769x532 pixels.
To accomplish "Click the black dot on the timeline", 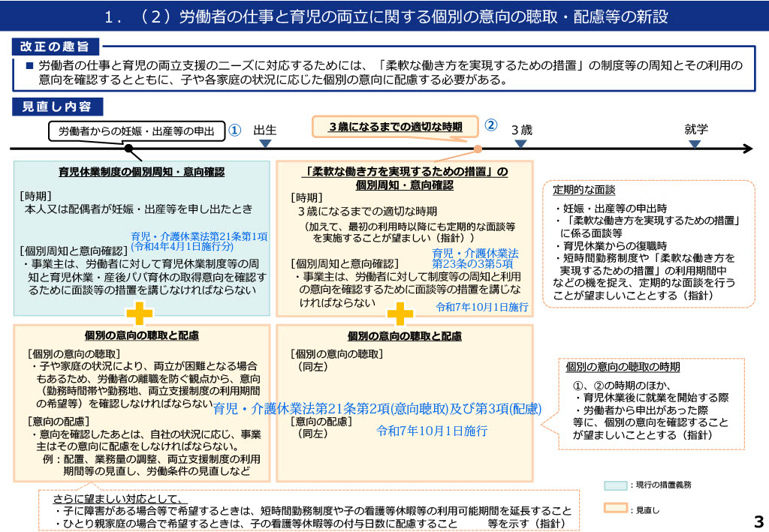I will (128, 149).
